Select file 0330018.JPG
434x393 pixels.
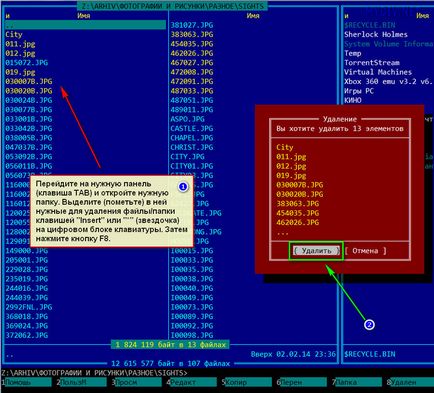tap(29, 119)
